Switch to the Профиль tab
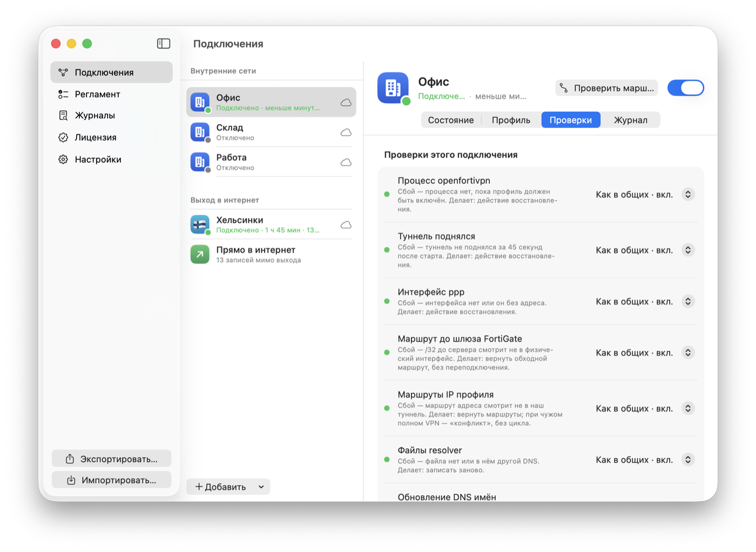 (511, 120)
